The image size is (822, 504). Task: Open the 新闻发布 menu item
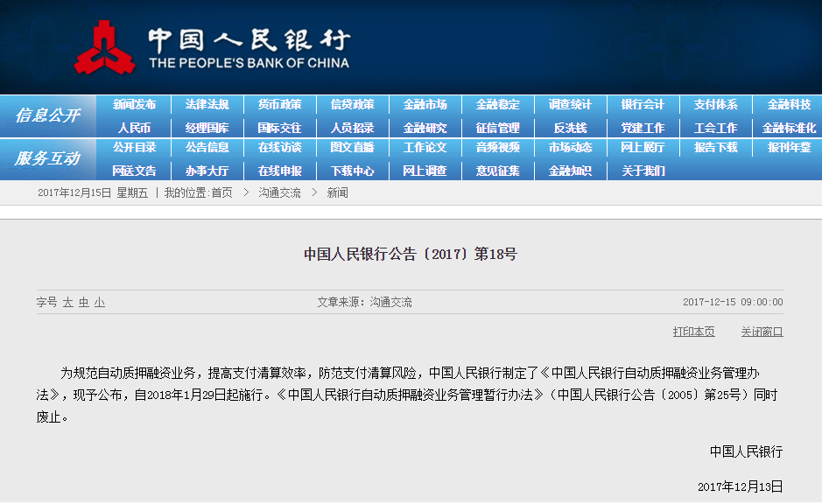click(x=134, y=104)
